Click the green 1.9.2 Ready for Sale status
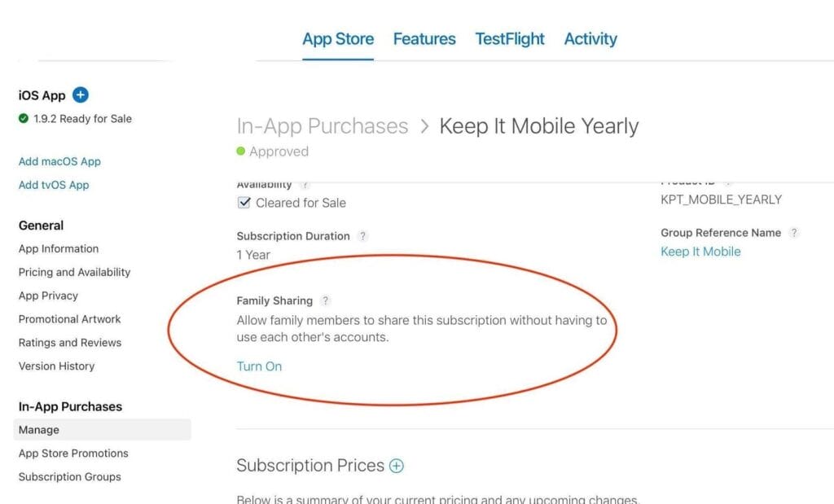Screen dimensions: 834x504 point(75,119)
